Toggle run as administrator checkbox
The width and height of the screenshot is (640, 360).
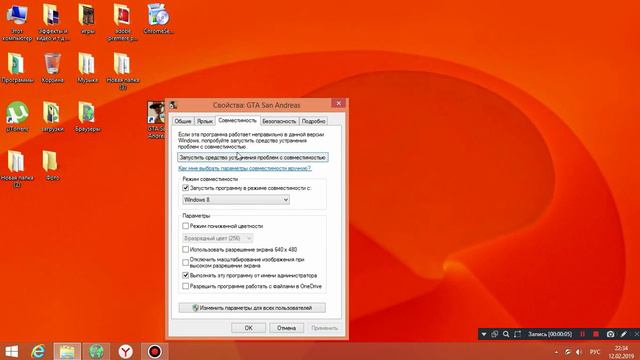click(x=186, y=276)
